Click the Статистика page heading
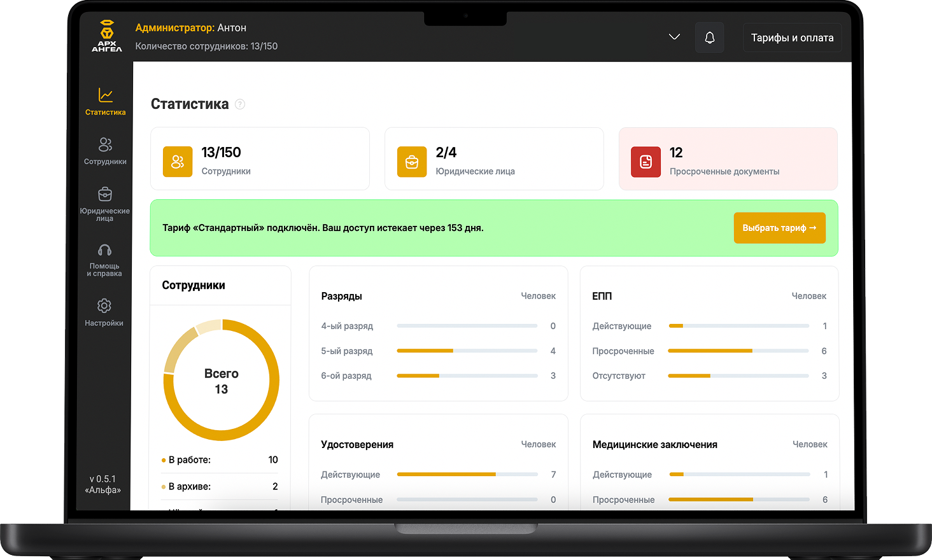Screen dimensions: 932x560 [x=190, y=104]
